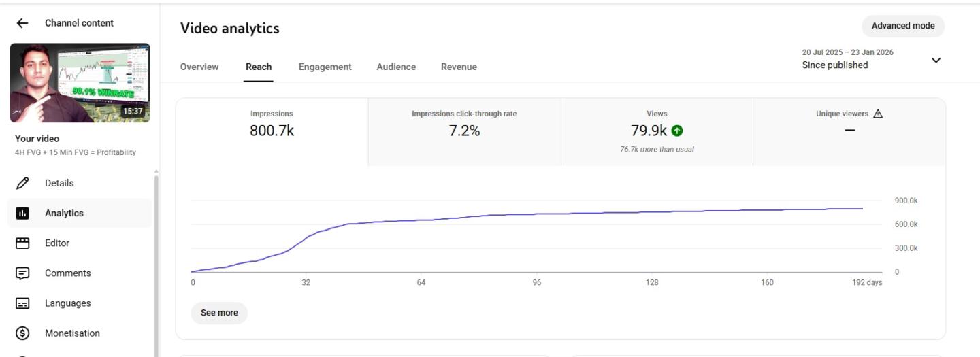Select the Audience tab
This screenshot has height=357, width=980.
pos(396,67)
